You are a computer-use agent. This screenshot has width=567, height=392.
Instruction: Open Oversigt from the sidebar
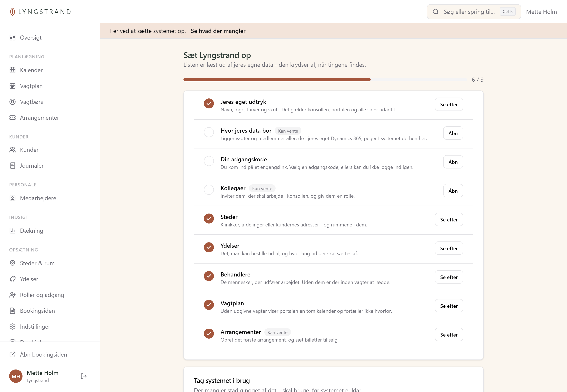tap(50, 38)
